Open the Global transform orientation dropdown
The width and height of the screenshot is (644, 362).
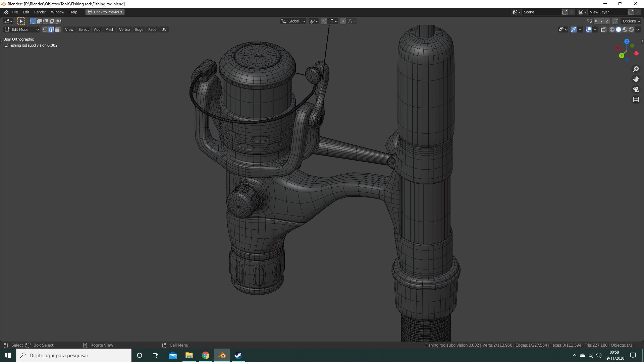click(293, 21)
